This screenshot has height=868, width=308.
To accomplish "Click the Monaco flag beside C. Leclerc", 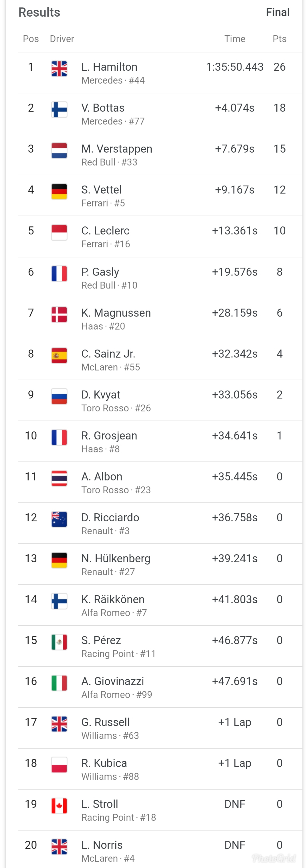I will (59, 232).
